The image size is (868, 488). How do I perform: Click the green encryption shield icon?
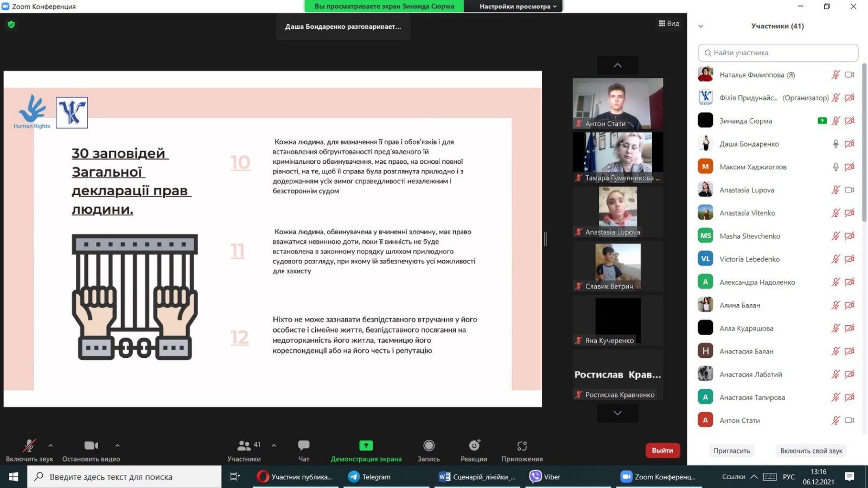11,24
